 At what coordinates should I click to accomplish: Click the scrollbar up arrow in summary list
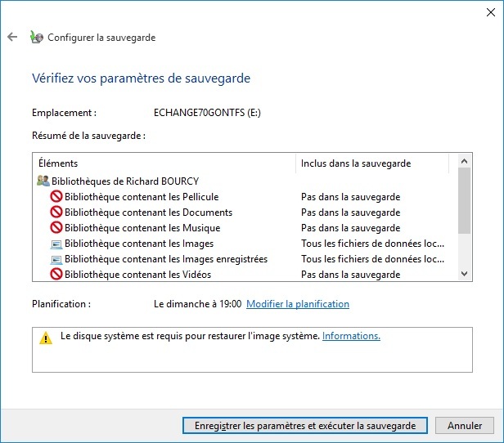coord(464,161)
